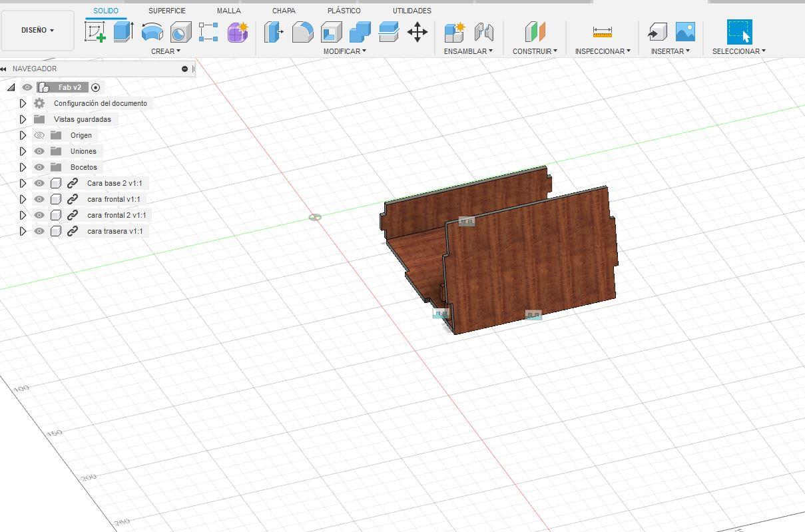Click the origin point marker on the grid
The width and height of the screenshot is (805, 532).
point(315,217)
